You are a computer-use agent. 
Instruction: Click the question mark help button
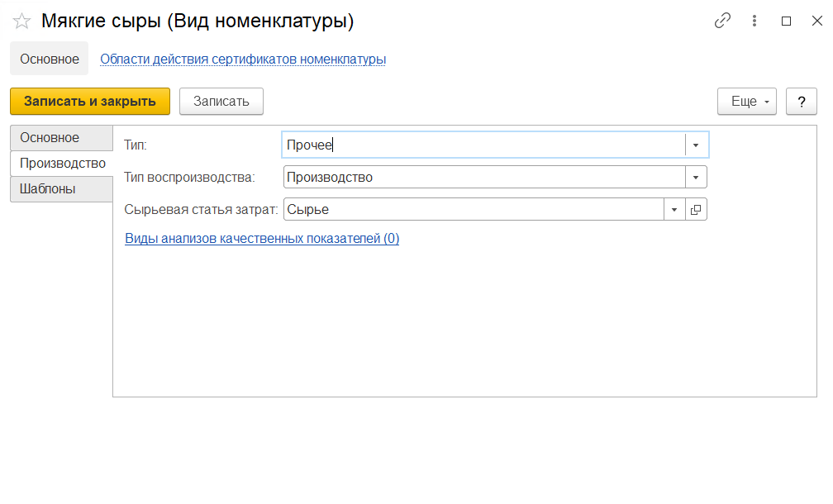[801, 102]
